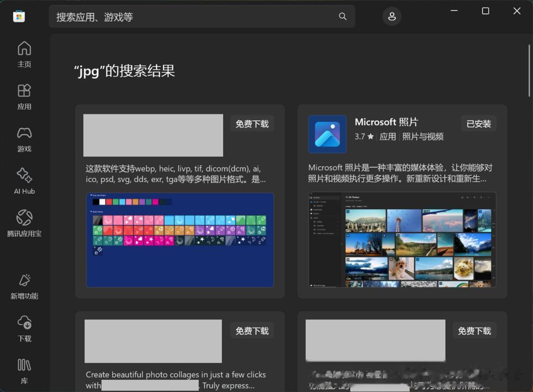
Task: Click 免费下载 on the first result card
Action: tap(252, 124)
